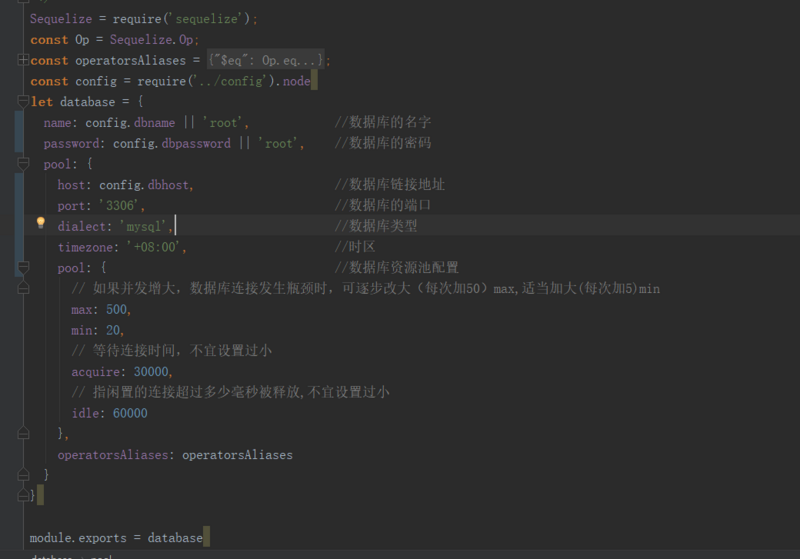Click config.dbname in the name line

click(130, 123)
